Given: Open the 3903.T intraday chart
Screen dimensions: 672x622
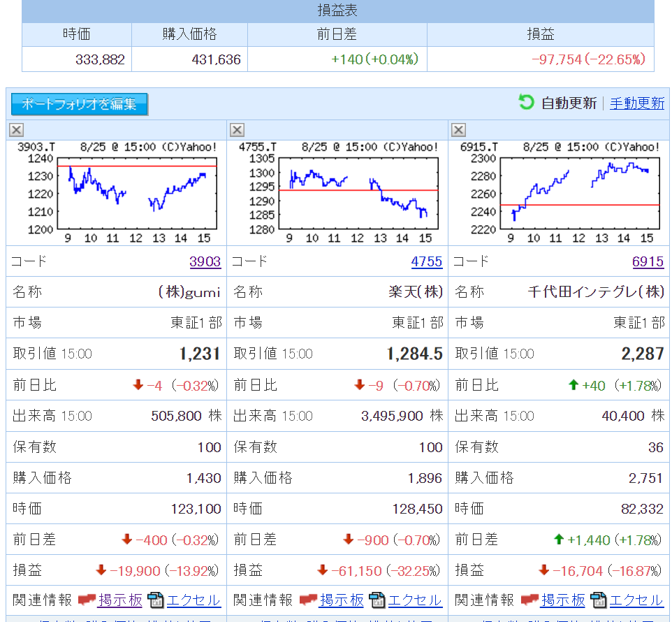Looking at the screenshot, I should [x=116, y=193].
